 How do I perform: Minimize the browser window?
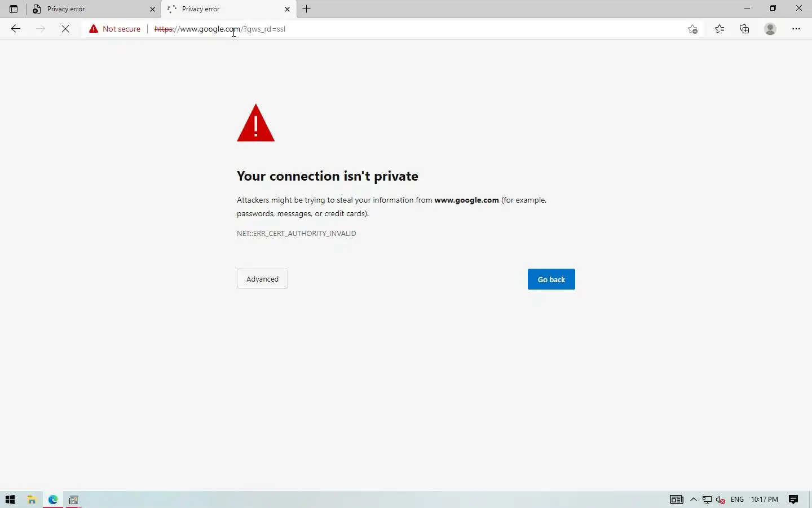tap(747, 8)
